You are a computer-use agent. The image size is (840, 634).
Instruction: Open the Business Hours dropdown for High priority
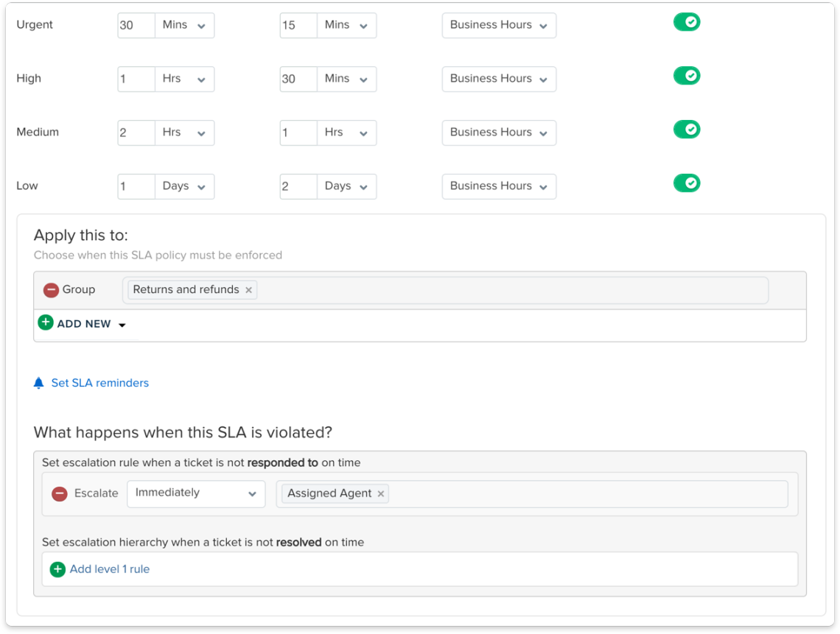point(499,79)
